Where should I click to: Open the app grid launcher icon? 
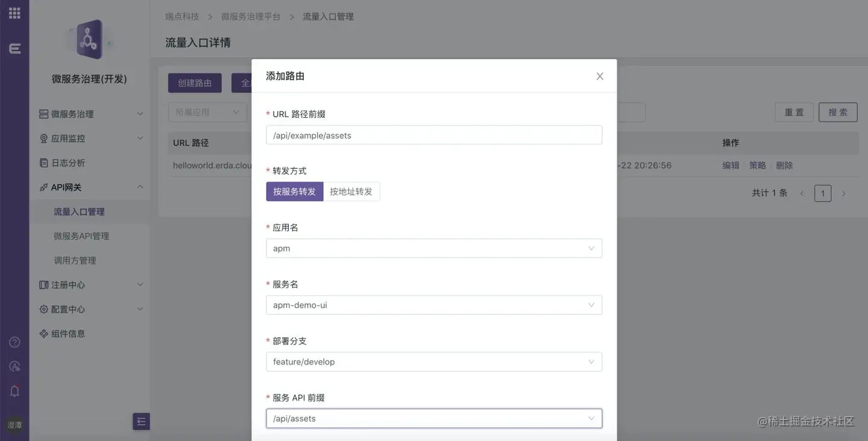[14, 13]
